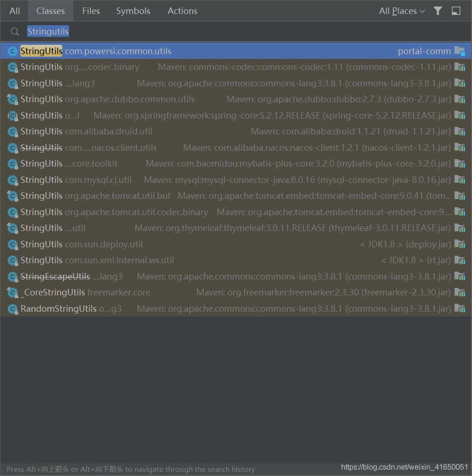The width and height of the screenshot is (472, 476).
Task: Select the deprecated StringEscapeUtils entry
Action: [x=55, y=277]
